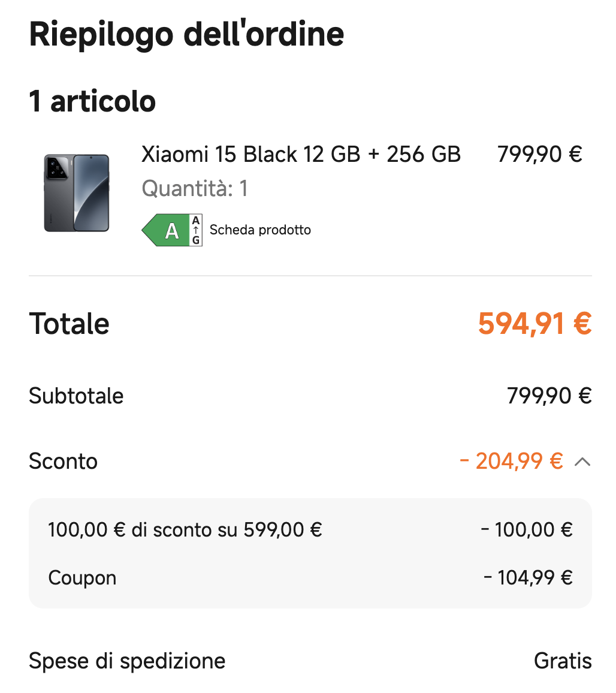This screenshot has height=693, width=616.
Task: Click the Subtotale label
Action: pos(76,396)
